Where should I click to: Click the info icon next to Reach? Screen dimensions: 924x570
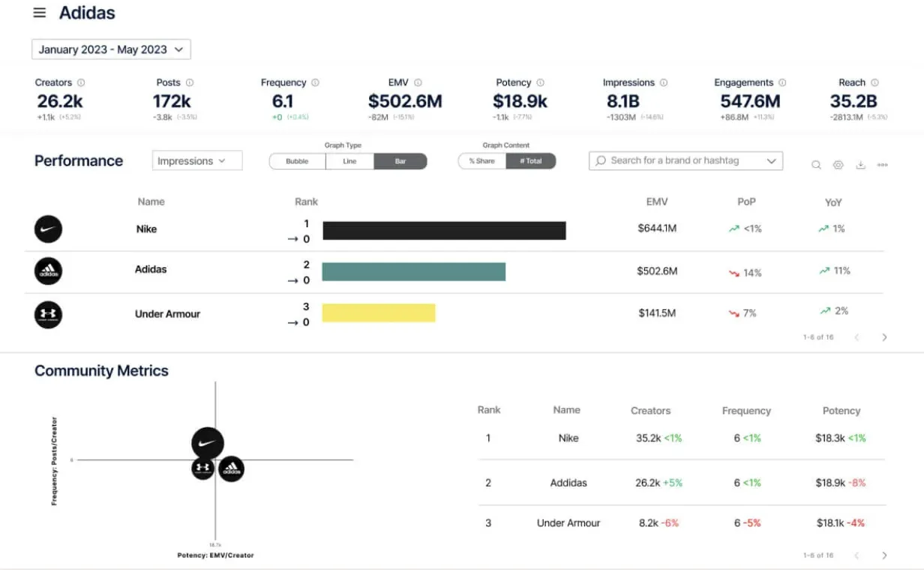click(x=874, y=82)
